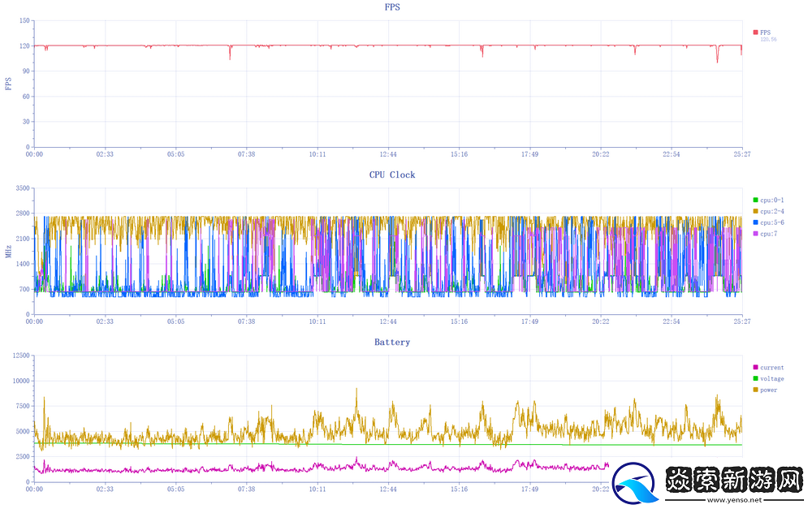The image size is (812, 509).
Task: Click the blue bird watermark logo
Action: (x=637, y=485)
